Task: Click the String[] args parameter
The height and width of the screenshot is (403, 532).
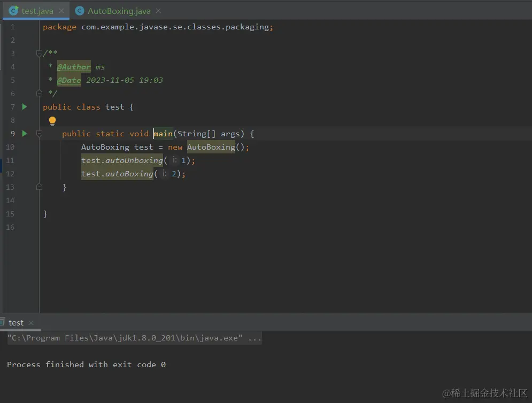Action: [209, 134]
